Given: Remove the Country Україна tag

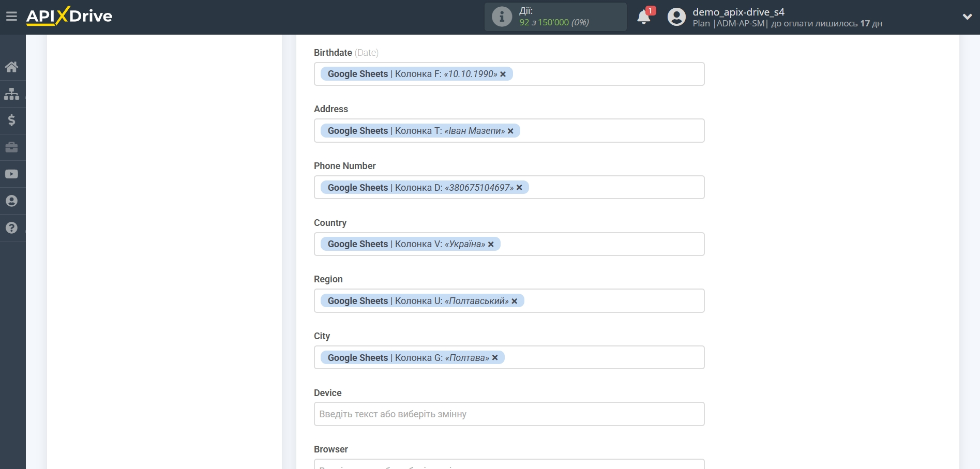Looking at the screenshot, I should [491, 245].
